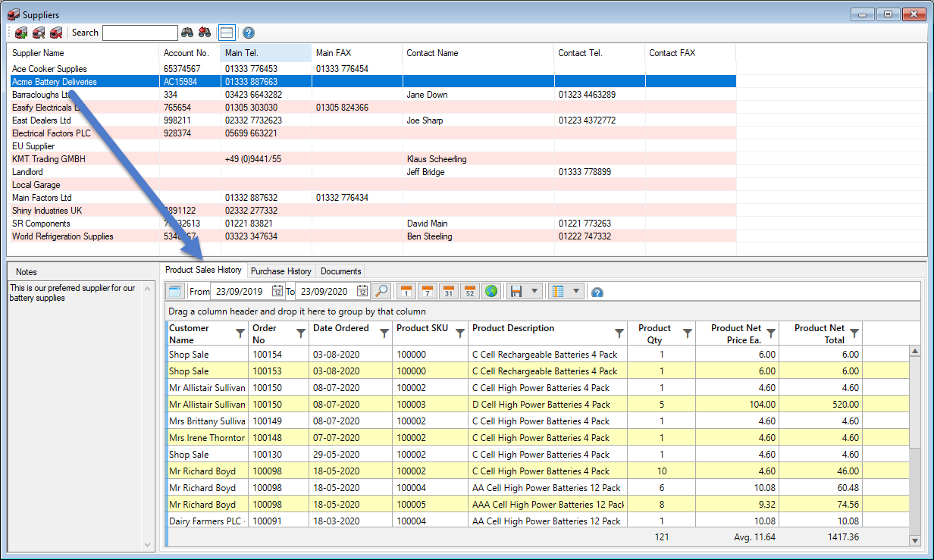Click the delete supplier truck icon
Screen dimensions: 934x560
[55, 33]
